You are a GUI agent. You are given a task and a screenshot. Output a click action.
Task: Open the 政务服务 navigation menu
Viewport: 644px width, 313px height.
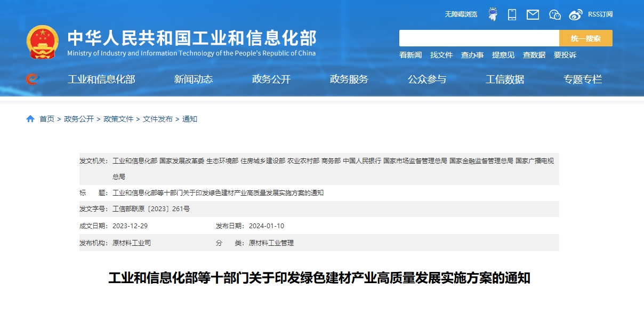[x=349, y=79]
